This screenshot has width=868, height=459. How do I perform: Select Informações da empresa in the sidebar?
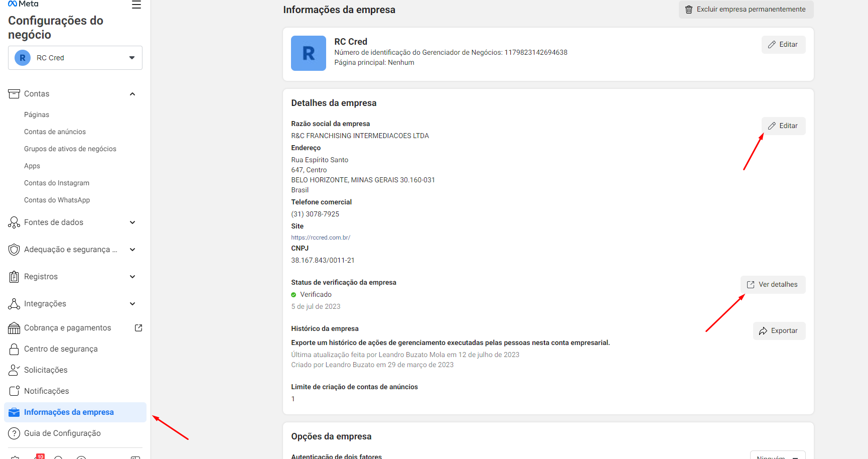(x=75, y=412)
